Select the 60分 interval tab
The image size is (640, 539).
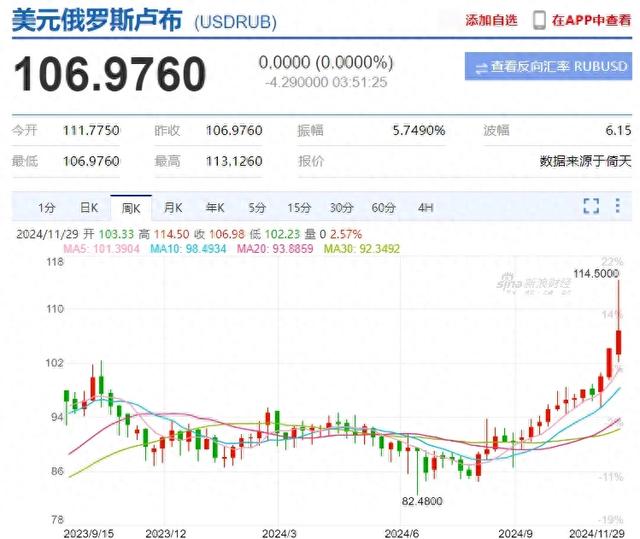pos(383,208)
